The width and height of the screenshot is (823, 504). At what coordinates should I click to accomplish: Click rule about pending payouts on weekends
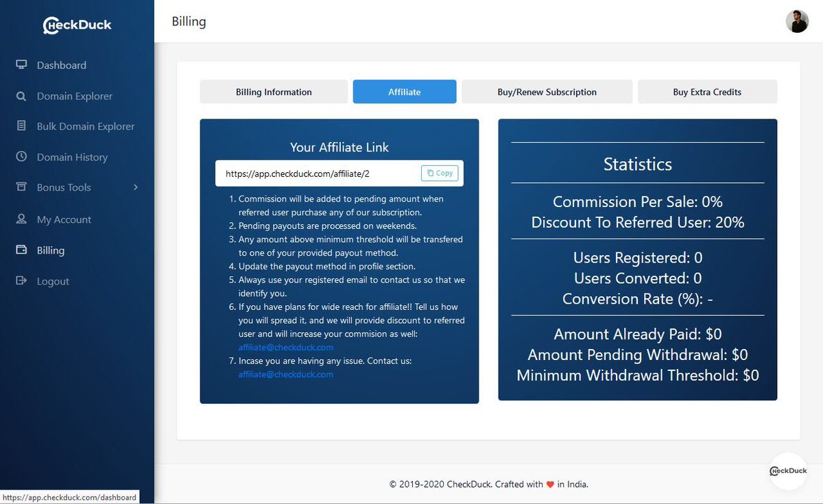pos(327,226)
